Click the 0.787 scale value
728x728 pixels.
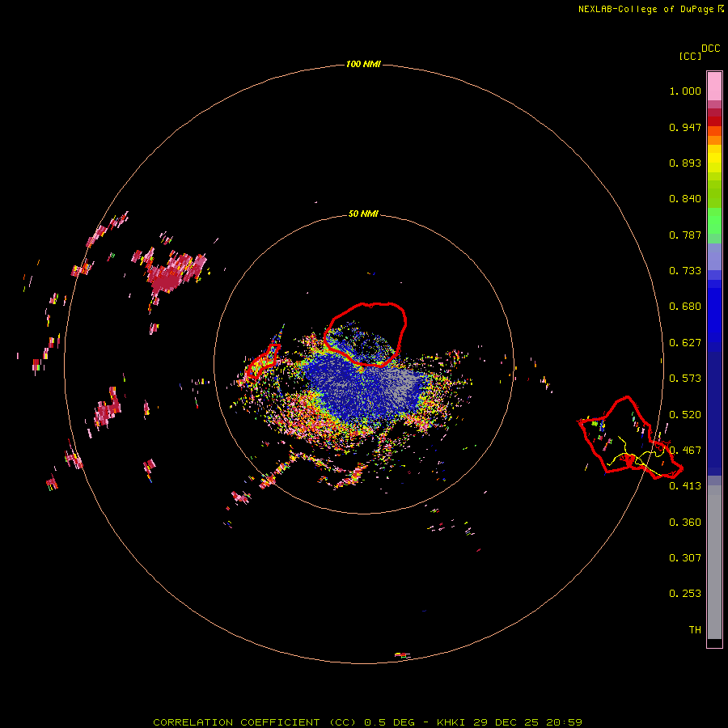(x=685, y=235)
